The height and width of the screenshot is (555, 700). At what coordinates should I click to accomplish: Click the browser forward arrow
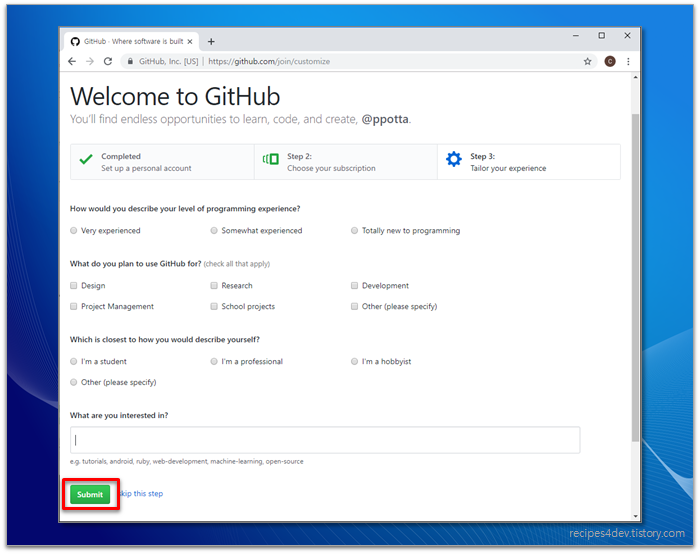(x=90, y=61)
